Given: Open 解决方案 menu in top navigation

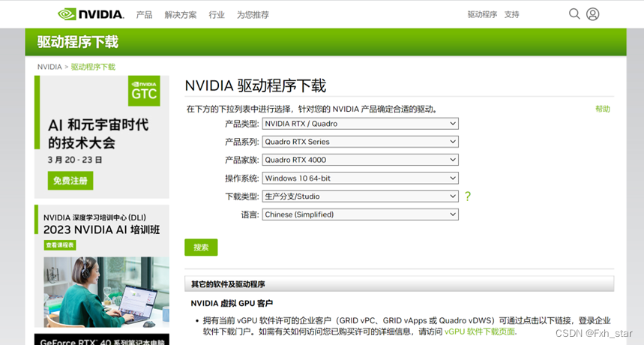Looking at the screenshot, I should coord(180,15).
